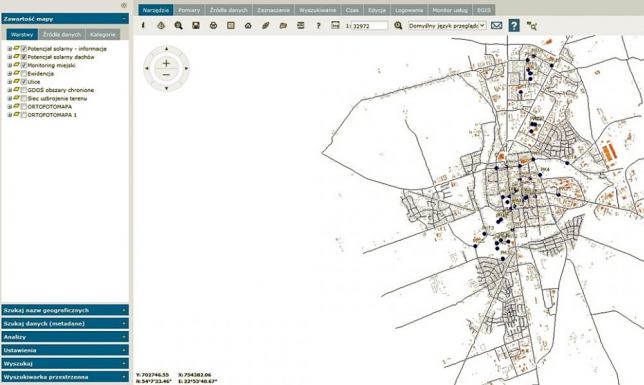Enable Sieć uzbrojenia terenu layer checkbox

pos(24,99)
